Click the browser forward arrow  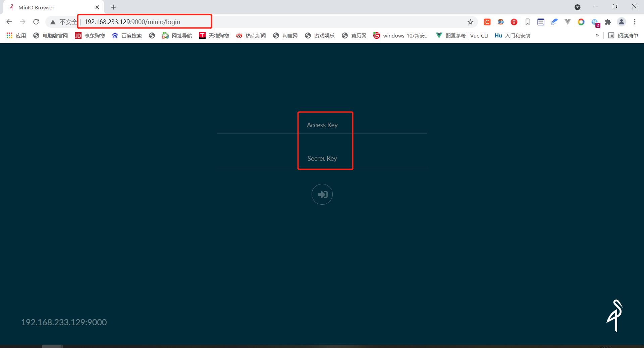tap(22, 22)
